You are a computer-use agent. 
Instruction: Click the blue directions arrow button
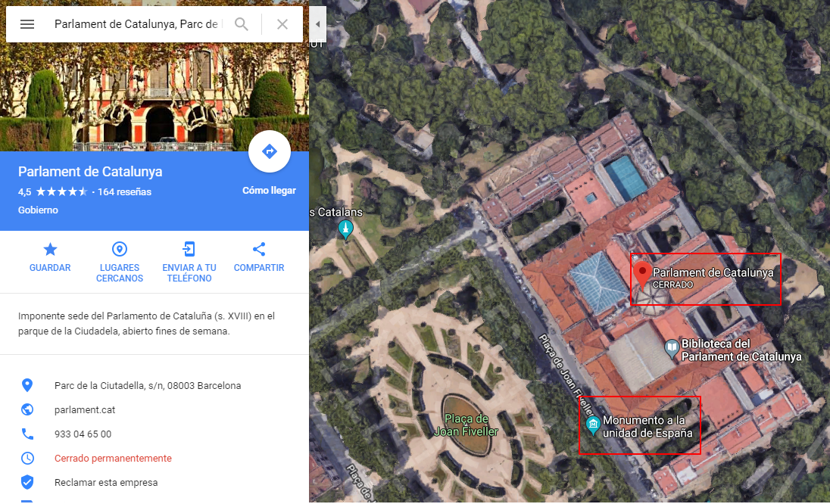270,151
